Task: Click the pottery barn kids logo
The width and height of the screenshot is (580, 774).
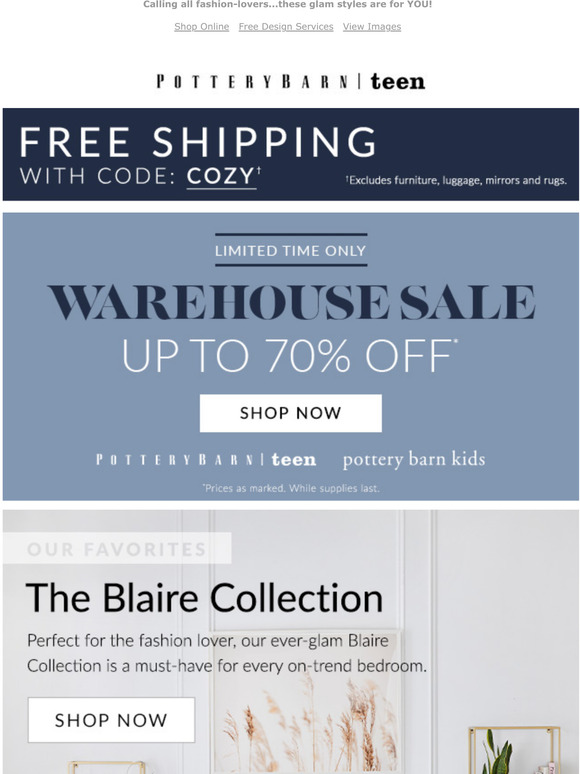Action: coord(414,460)
